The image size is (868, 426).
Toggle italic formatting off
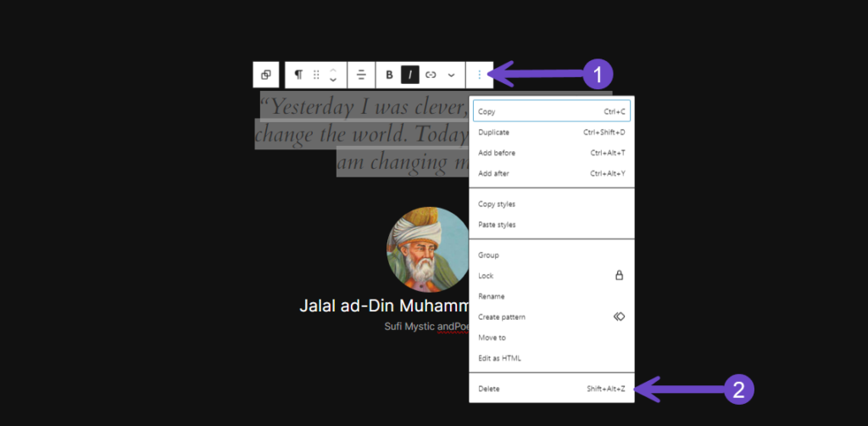(409, 75)
